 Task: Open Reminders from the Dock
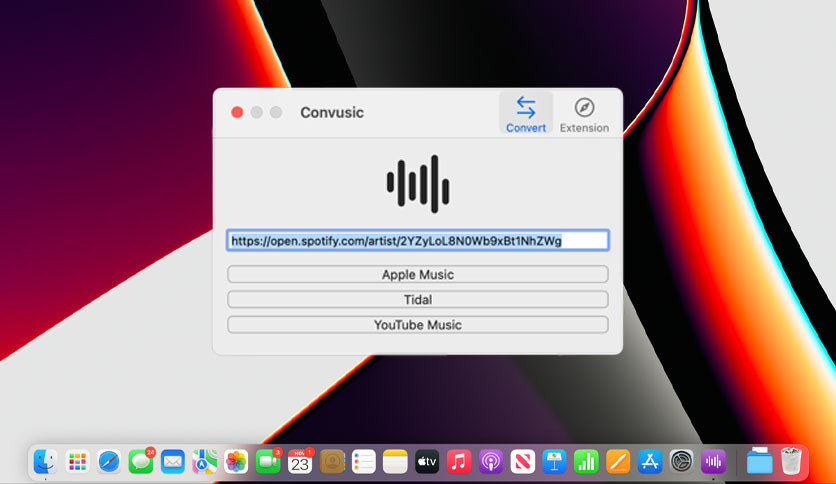tap(364, 461)
